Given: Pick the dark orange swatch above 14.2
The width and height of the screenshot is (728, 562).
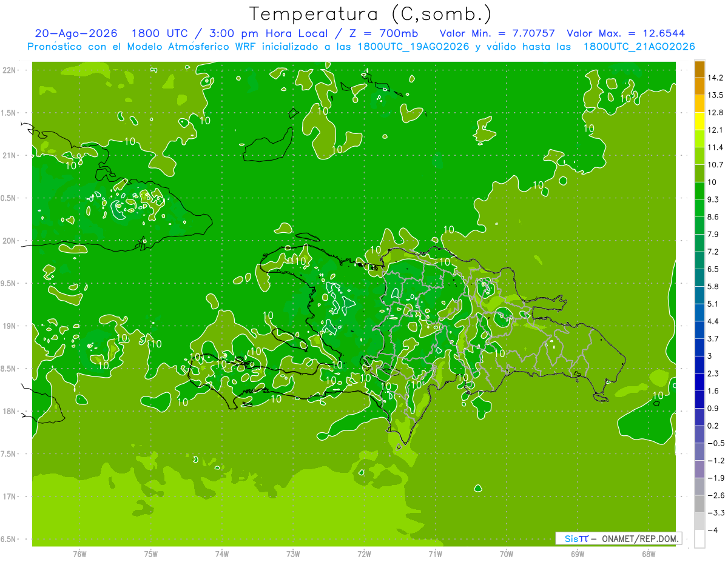Looking at the screenshot, I should [699, 69].
